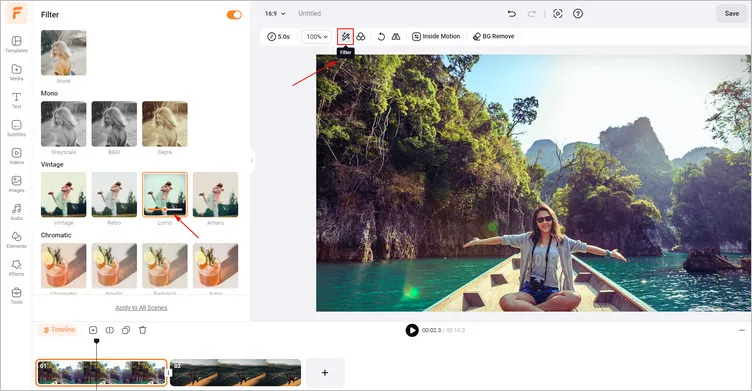Open the Templates sidebar panel
Screen dimensions: 752x391
(16, 44)
